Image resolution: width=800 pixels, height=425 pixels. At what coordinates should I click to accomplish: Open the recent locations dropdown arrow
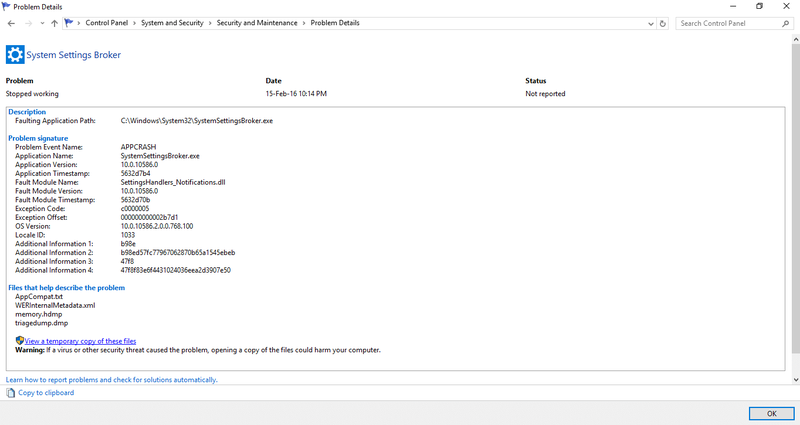pyautogui.click(x=42, y=23)
